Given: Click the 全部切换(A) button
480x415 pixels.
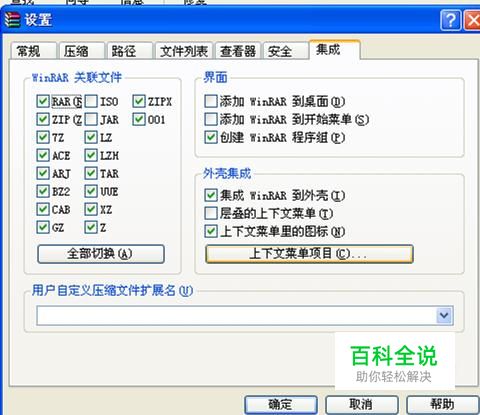Looking at the screenshot, I should [x=101, y=254].
